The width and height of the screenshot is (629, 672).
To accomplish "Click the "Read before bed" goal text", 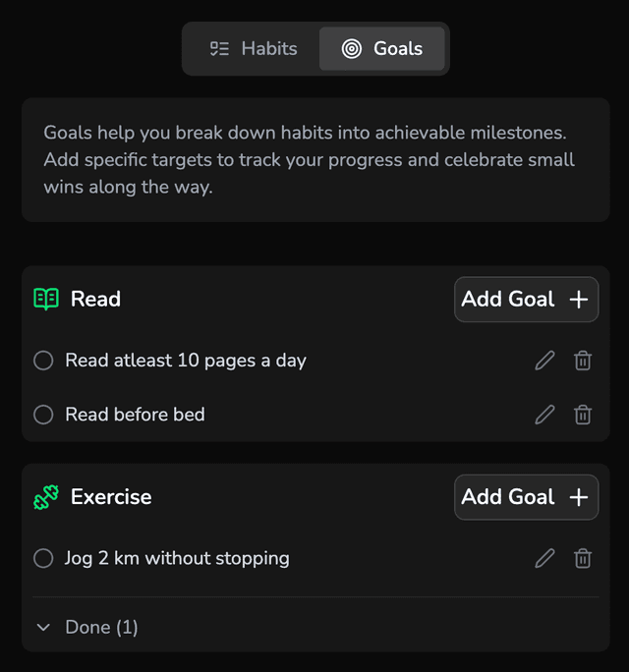I will tap(135, 415).
